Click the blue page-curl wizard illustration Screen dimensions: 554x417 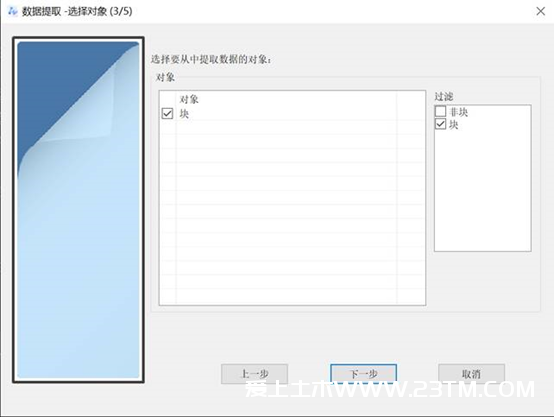(78, 210)
